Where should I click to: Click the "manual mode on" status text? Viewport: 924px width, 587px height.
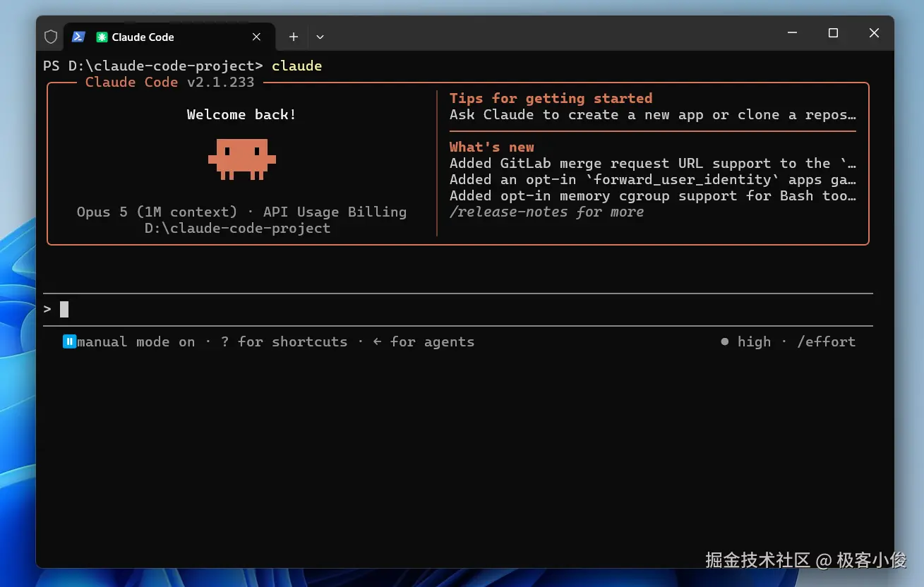(x=136, y=341)
